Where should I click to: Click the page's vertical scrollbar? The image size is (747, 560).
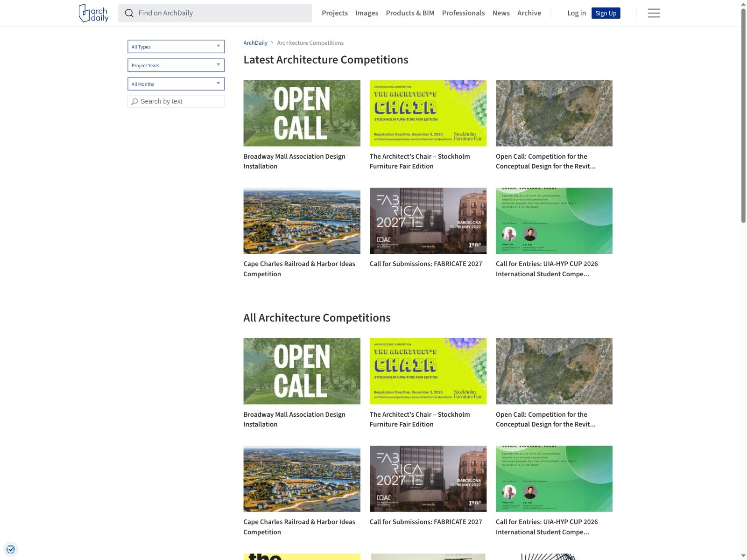743,280
